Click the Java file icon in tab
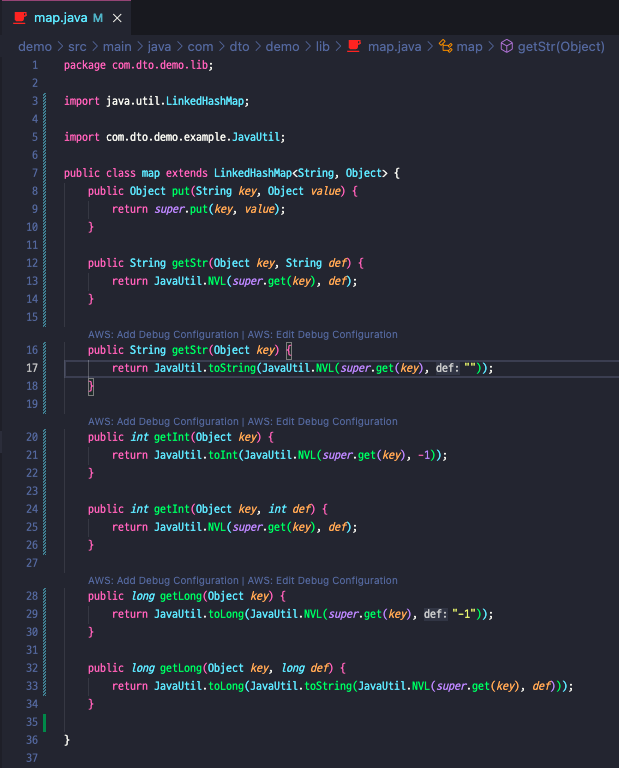 click(20, 18)
